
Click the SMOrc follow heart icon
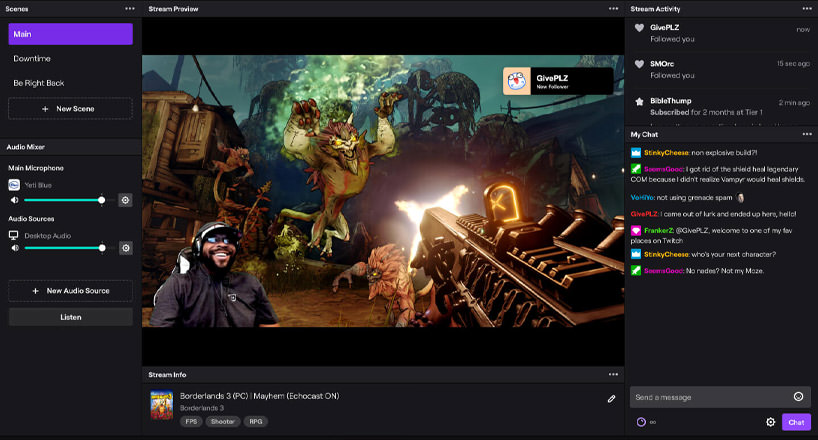coord(639,64)
